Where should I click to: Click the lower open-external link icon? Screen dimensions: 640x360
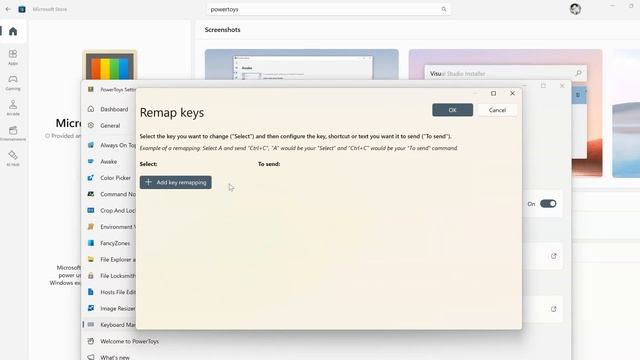tap(553, 309)
